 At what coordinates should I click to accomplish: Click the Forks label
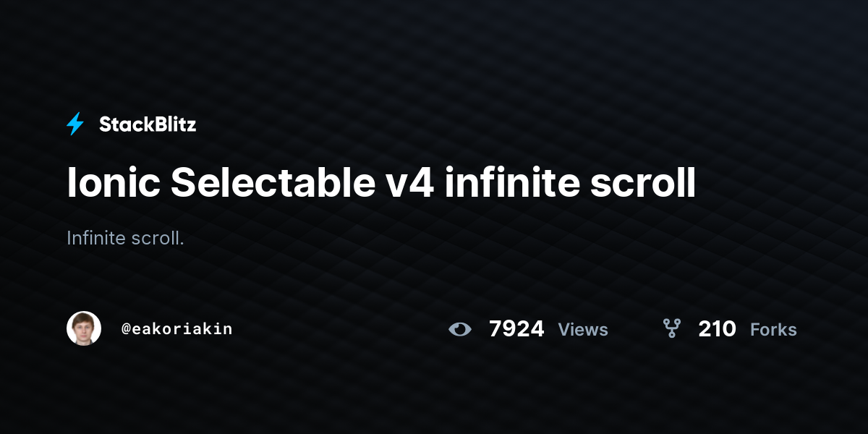[x=773, y=330]
